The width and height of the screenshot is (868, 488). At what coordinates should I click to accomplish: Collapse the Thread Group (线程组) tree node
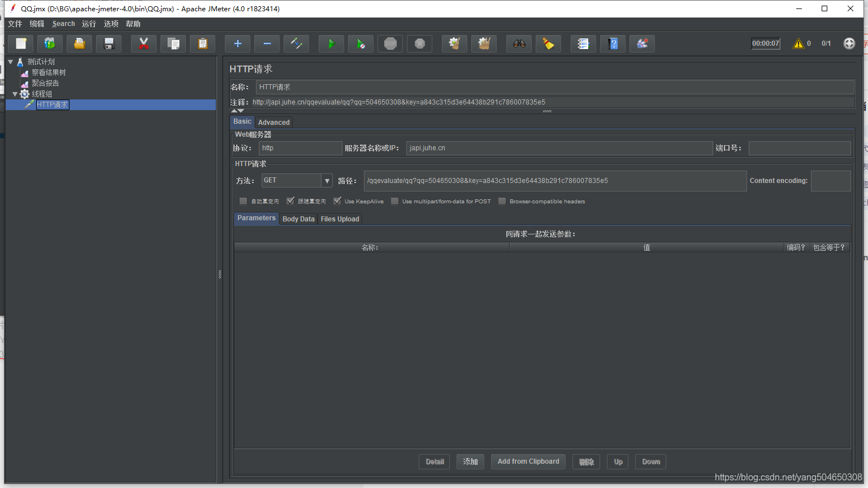pos(15,94)
